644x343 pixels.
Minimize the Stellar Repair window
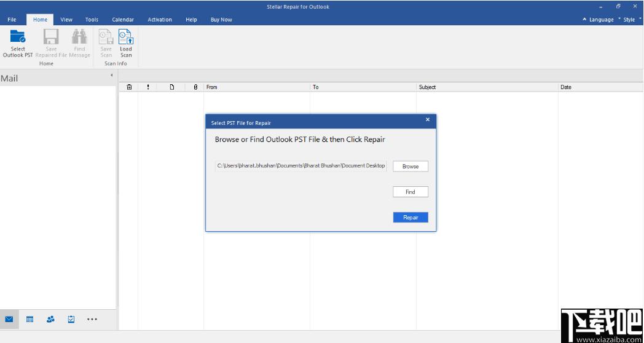pyautogui.click(x=601, y=7)
